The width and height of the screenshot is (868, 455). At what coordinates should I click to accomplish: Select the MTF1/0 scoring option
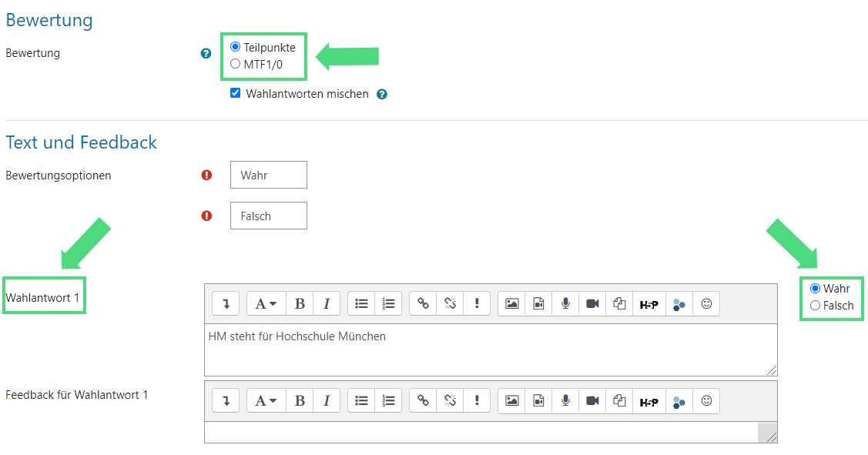coord(236,64)
